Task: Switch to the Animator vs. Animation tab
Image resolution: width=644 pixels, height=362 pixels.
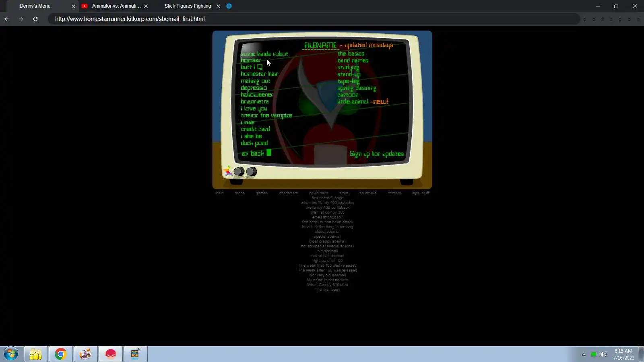Action: tap(116, 6)
